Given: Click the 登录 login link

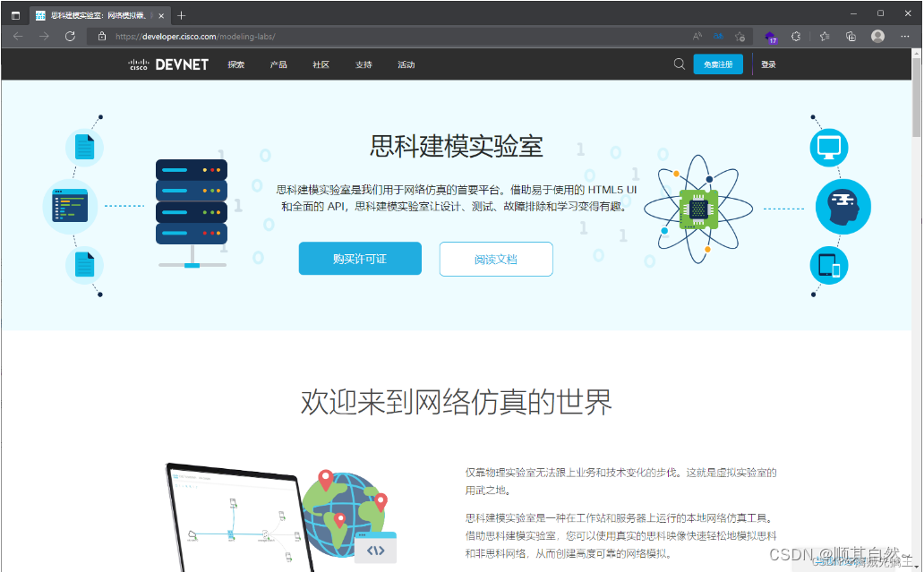Looking at the screenshot, I should click(768, 64).
